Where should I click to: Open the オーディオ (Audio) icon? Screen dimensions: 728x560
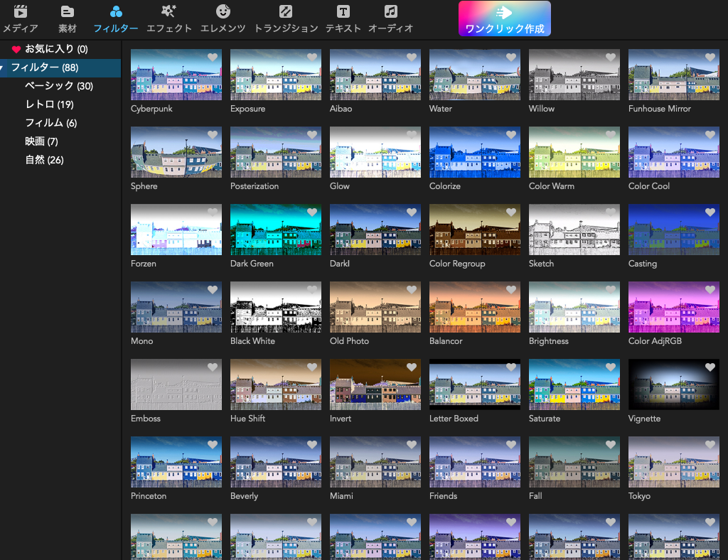click(390, 12)
